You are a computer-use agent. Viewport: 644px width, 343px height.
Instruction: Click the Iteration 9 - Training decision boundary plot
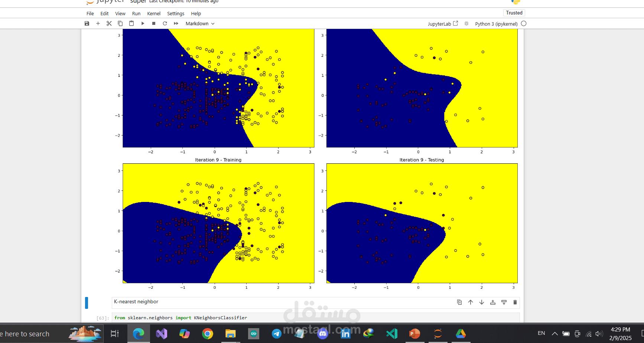click(218, 223)
